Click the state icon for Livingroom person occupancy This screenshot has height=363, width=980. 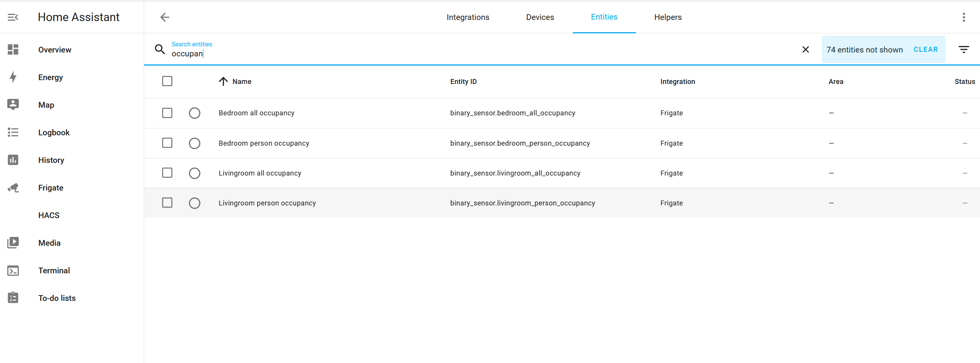pos(195,203)
